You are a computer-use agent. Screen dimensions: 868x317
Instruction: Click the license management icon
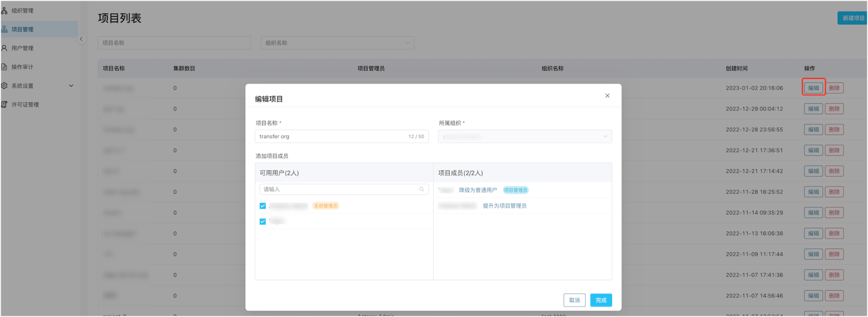[x=4, y=105]
